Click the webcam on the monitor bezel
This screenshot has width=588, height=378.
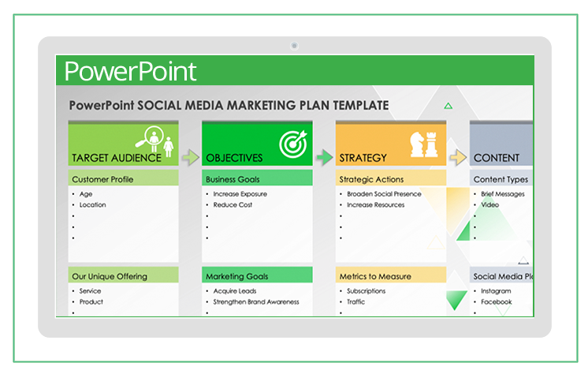[294, 46]
